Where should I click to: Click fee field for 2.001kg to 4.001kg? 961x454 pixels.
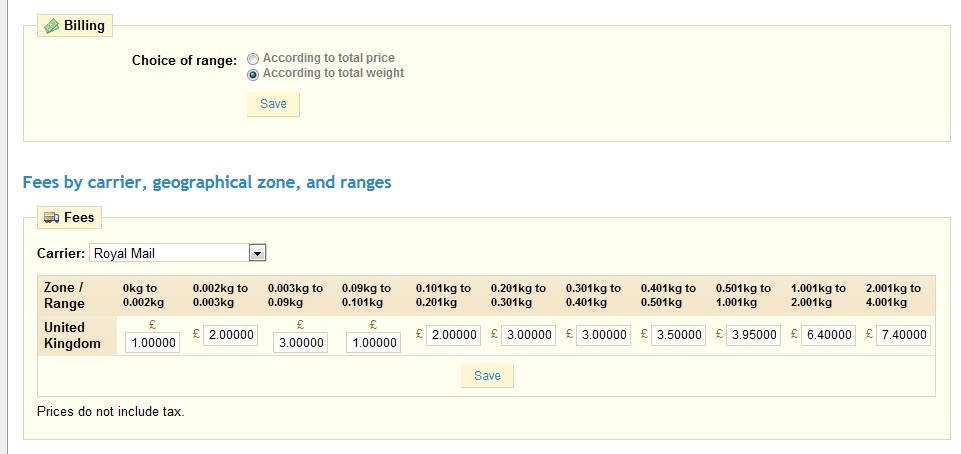(x=904, y=336)
